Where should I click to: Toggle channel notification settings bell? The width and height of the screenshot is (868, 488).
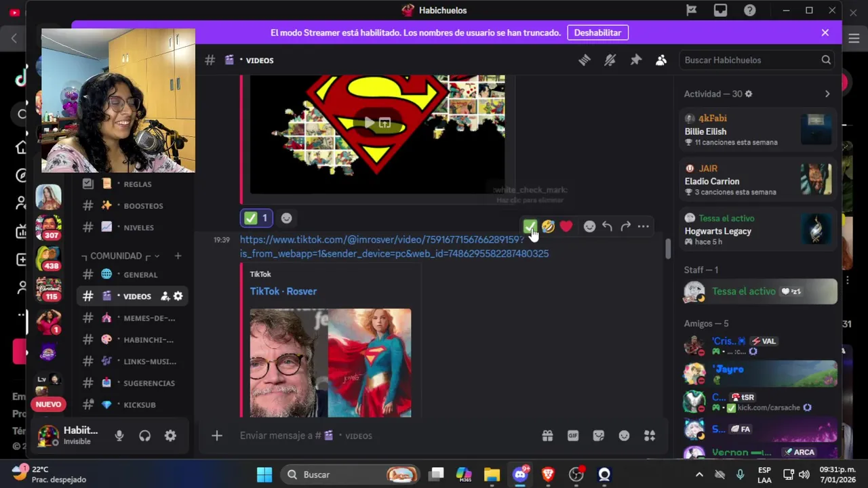[x=610, y=60]
